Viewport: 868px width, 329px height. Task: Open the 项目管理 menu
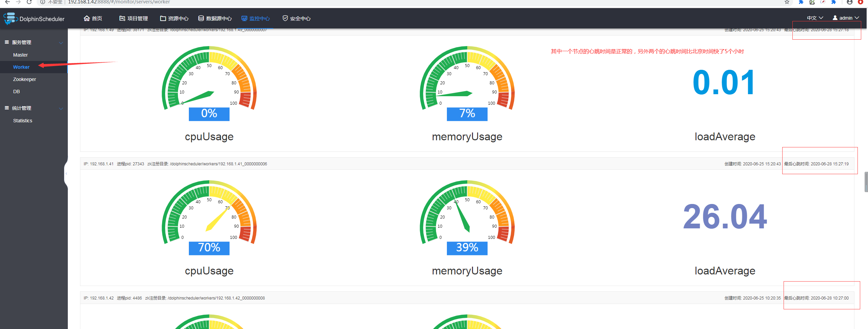coord(134,18)
